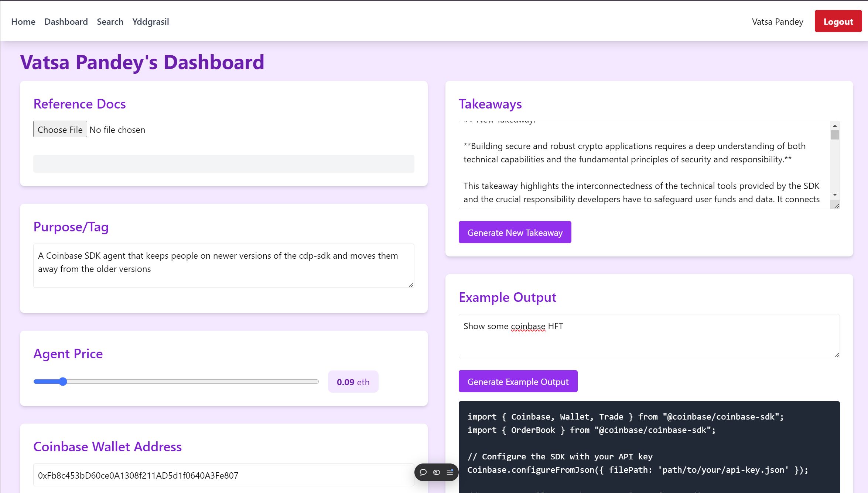Click the 'Purpose/Tag' section heading
The width and height of the screenshot is (868, 493).
tap(71, 227)
